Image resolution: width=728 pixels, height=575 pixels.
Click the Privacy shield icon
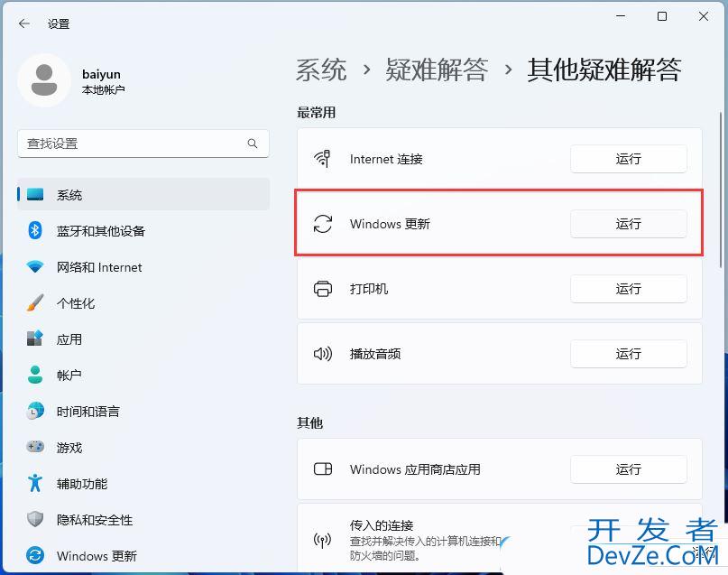point(35,519)
